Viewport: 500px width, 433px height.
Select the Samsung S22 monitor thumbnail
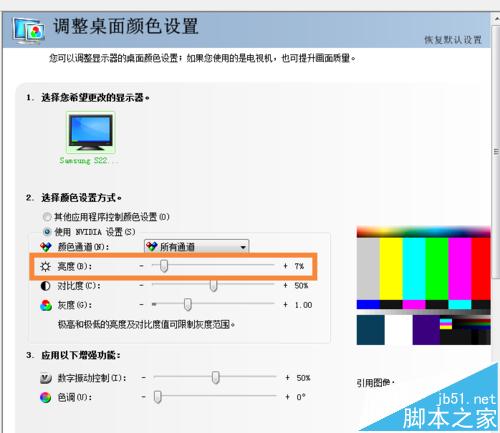(90, 133)
